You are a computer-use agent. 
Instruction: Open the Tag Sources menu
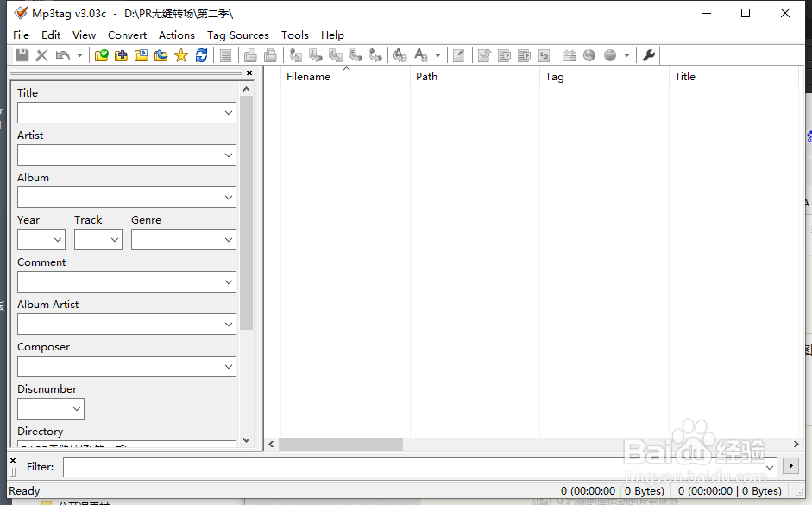click(237, 35)
